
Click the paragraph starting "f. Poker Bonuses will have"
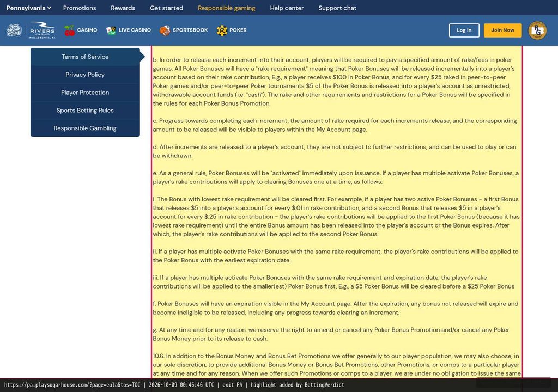point(337,308)
